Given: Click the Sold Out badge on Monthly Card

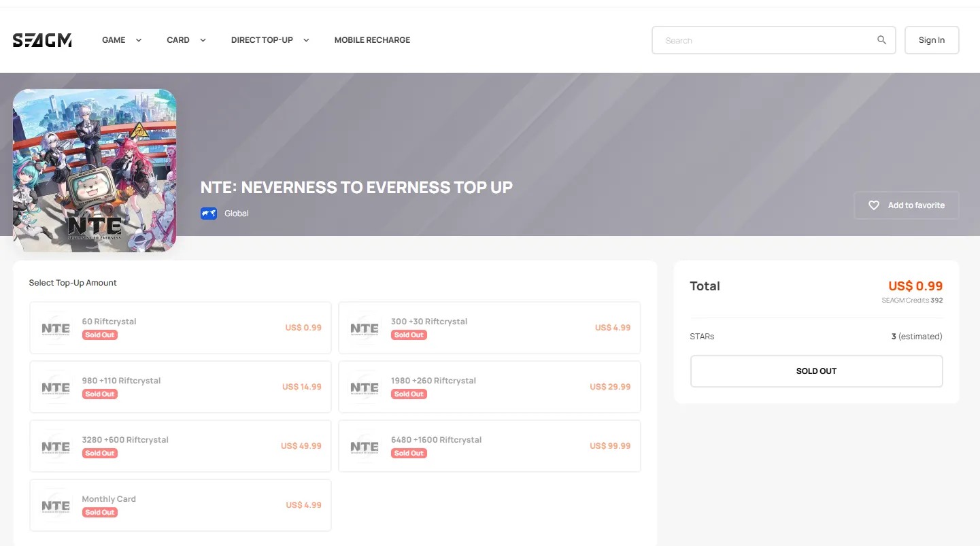Looking at the screenshot, I should coord(100,513).
